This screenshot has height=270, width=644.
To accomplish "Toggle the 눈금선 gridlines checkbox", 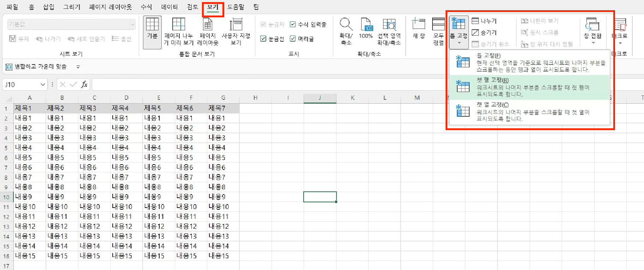I will 263,39.
